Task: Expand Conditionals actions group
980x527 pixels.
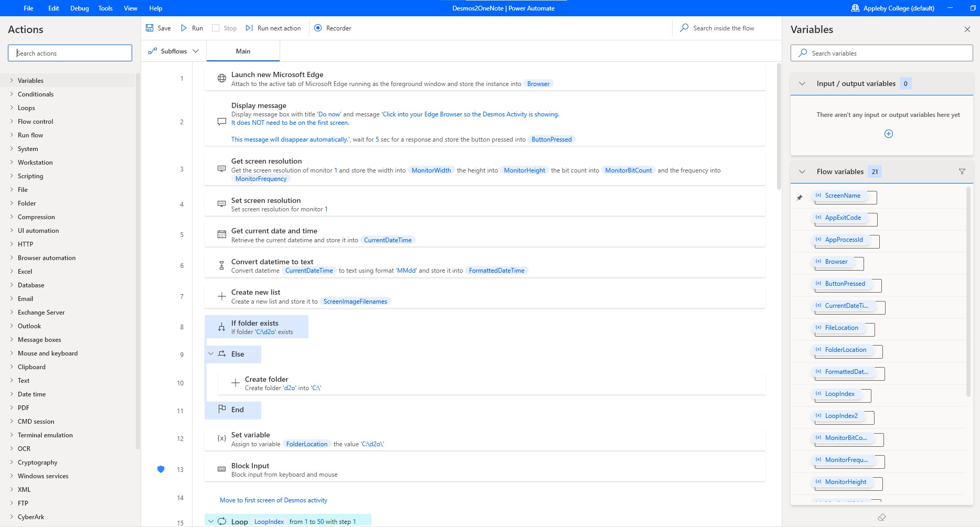Action: pyautogui.click(x=12, y=94)
